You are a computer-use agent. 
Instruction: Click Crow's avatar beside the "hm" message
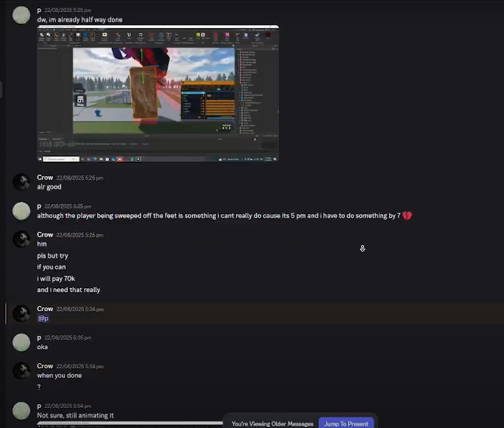(21, 239)
